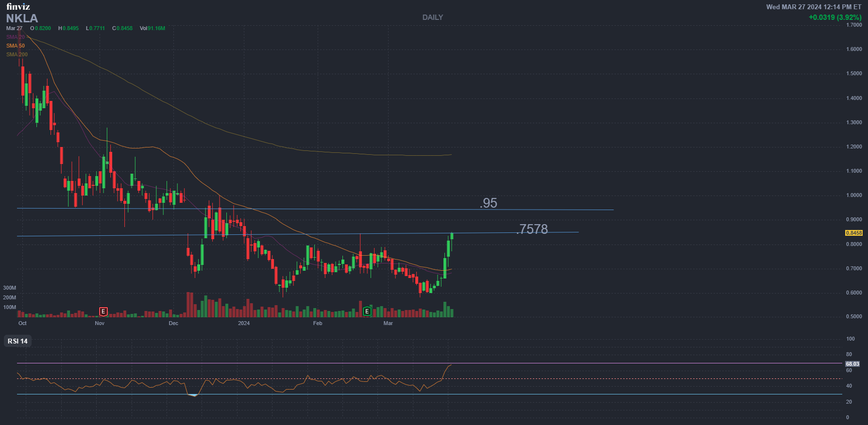This screenshot has width=868, height=425.
Task: Toggle the SMA 200 legend entry
Action: [17, 54]
